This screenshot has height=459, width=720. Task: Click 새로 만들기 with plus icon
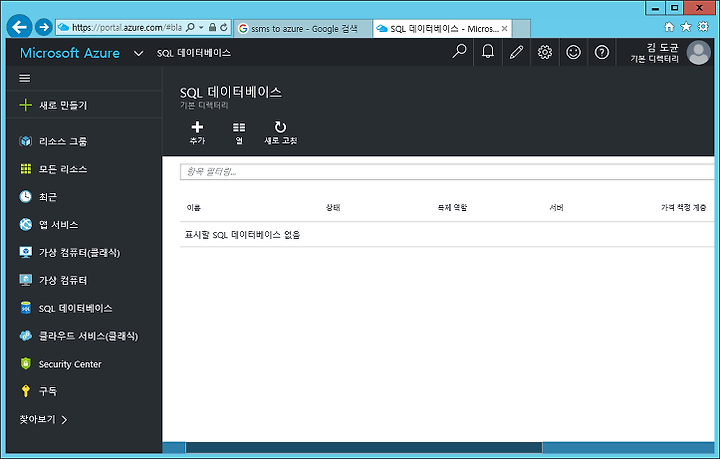pyautogui.click(x=53, y=105)
